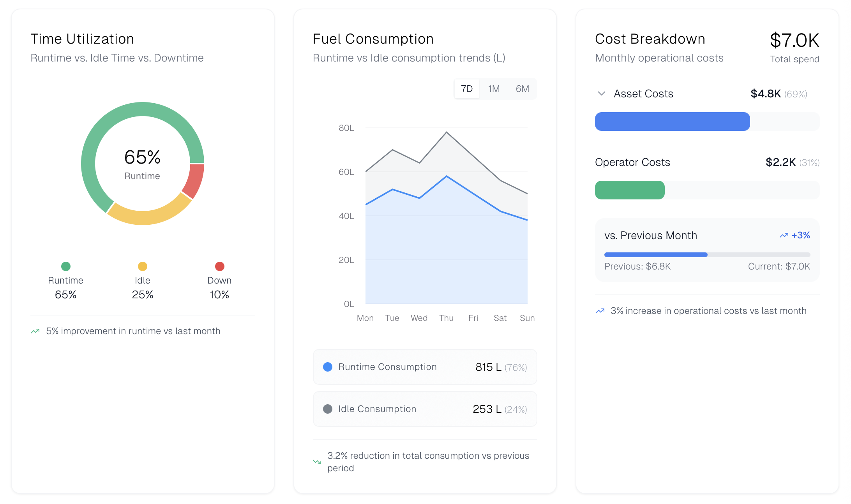Image resolution: width=851 pixels, height=504 pixels.
Task: Click the green runtime improvement trend icon
Action: pos(35,331)
